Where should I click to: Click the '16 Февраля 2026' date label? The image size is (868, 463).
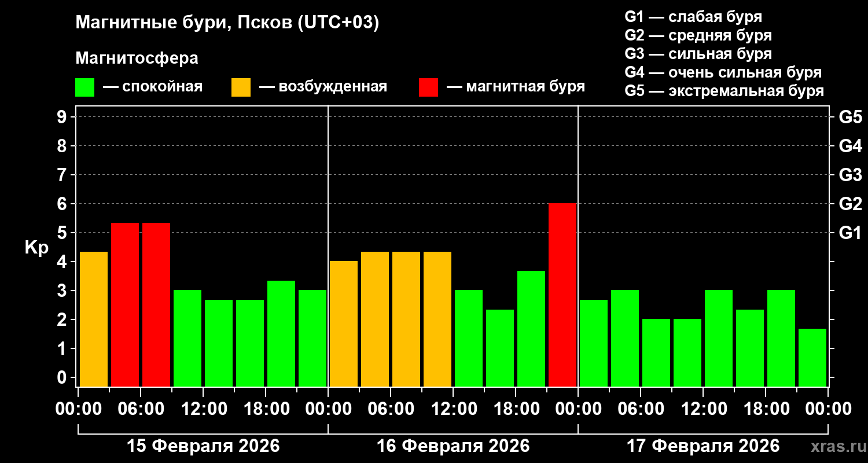click(453, 446)
